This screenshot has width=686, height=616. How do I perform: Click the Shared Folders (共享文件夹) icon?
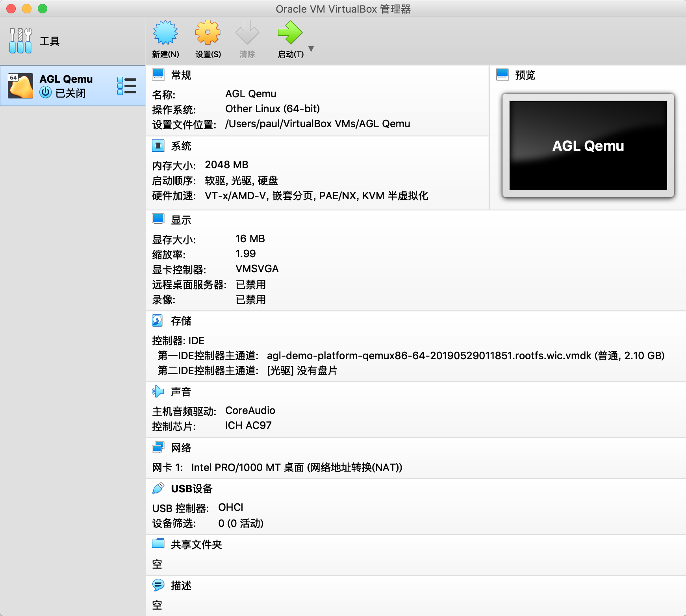tap(158, 544)
